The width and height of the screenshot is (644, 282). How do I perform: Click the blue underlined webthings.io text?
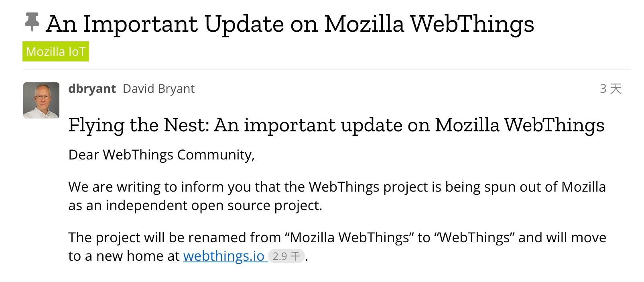(223, 256)
